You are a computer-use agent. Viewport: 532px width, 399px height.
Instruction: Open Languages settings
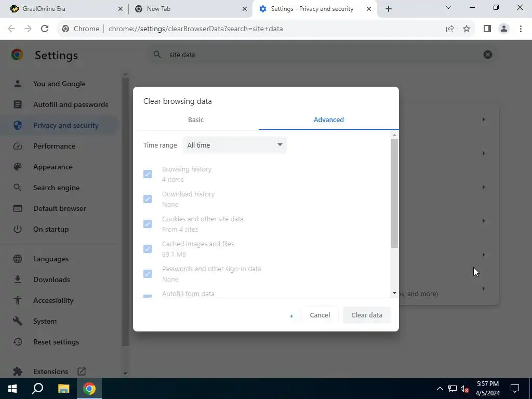click(59, 259)
